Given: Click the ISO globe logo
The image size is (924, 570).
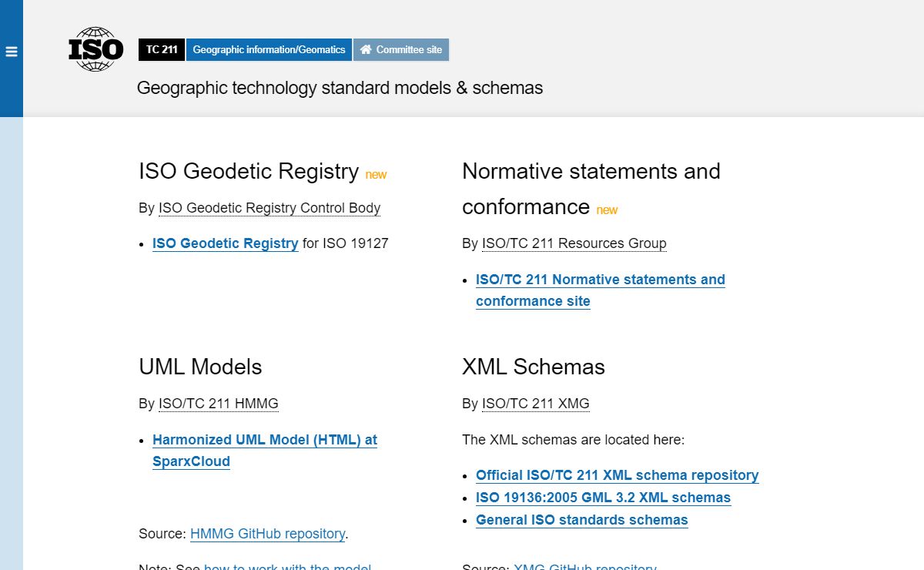Looking at the screenshot, I should pyautogui.click(x=95, y=49).
